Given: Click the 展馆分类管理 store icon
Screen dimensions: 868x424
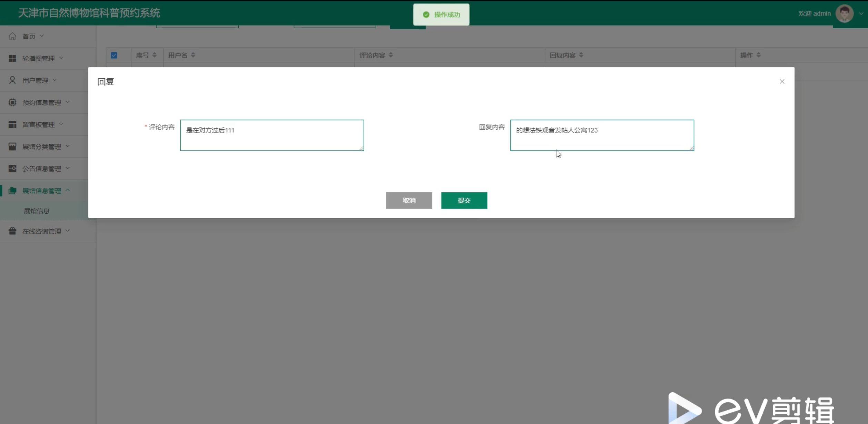Looking at the screenshot, I should pos(12,147).
